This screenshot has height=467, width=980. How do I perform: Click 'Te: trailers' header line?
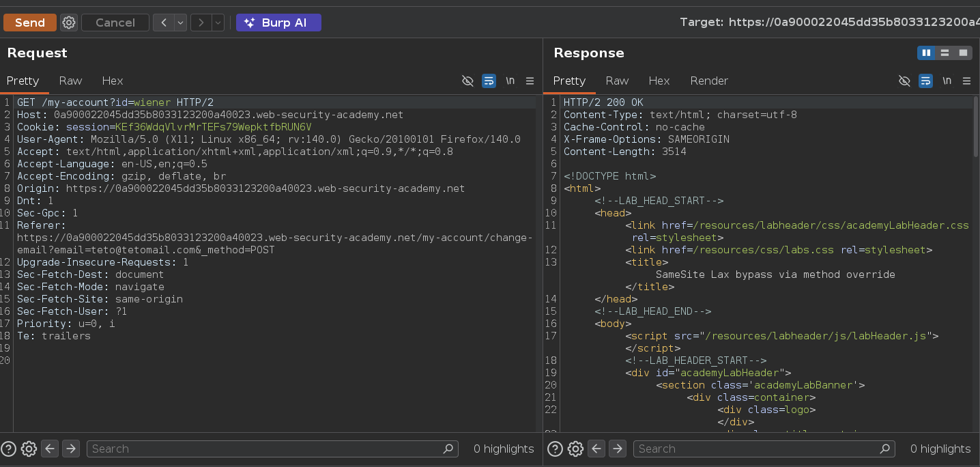54,336
